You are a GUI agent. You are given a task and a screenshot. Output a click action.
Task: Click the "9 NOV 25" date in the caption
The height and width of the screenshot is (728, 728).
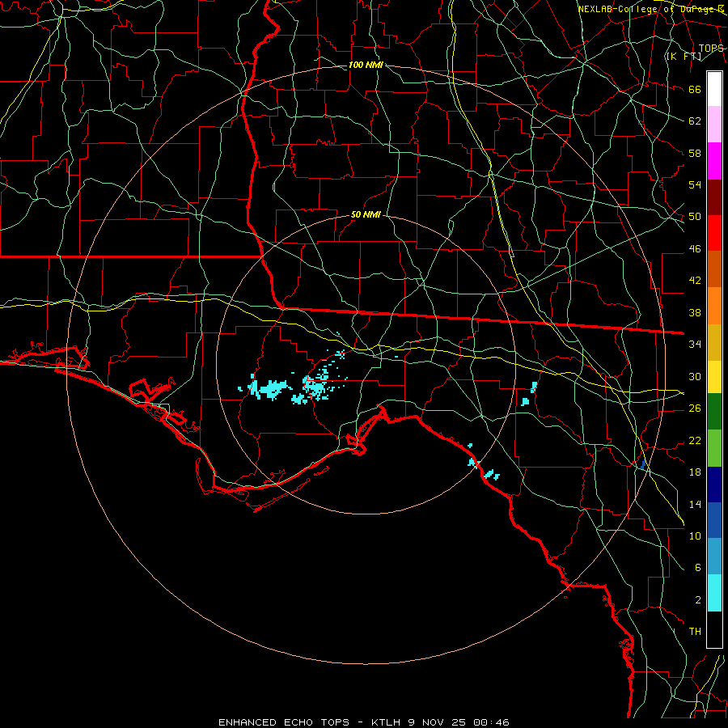click(x=438, y=722)
